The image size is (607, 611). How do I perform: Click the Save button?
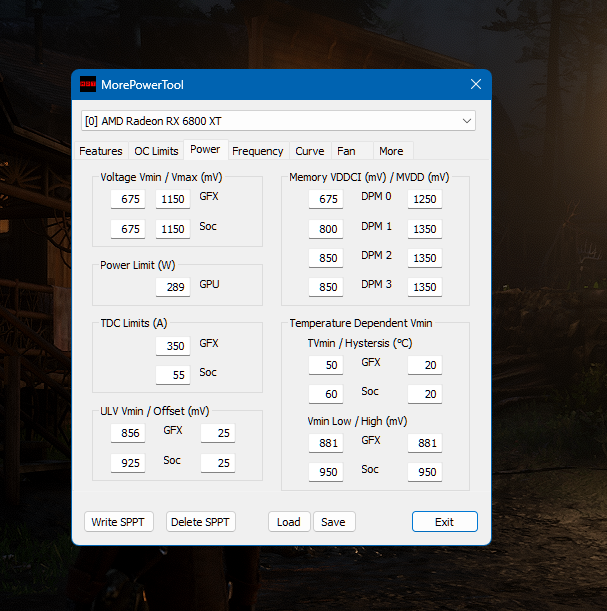click(333, 522)
